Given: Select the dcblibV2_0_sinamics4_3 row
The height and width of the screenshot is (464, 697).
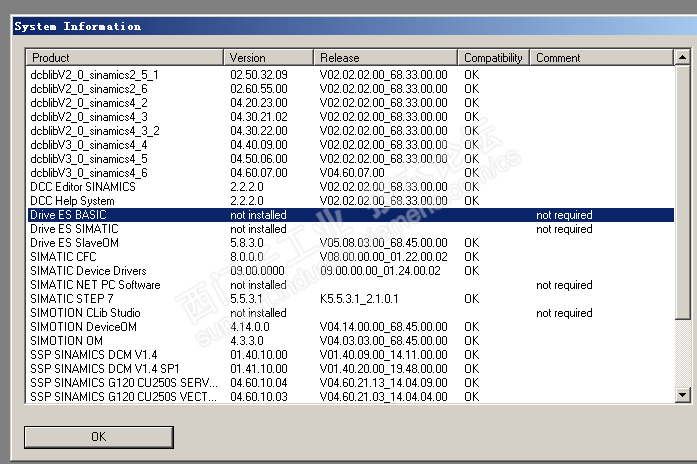Looking at the screenshot, I should click(350, 117).
